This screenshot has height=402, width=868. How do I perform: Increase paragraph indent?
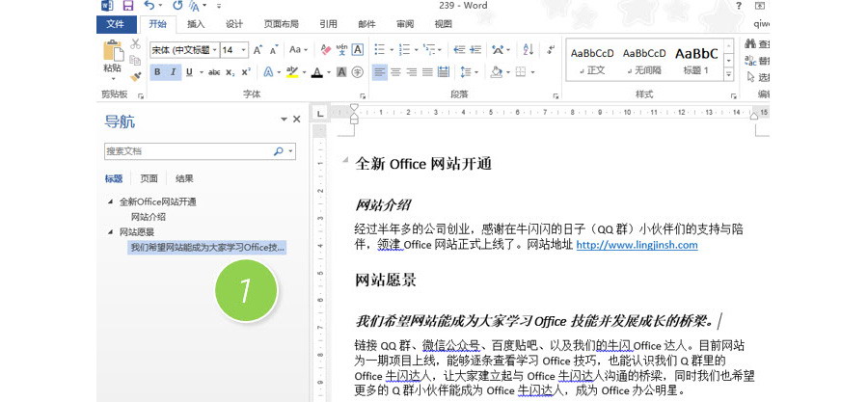click(x=475, y=50)
